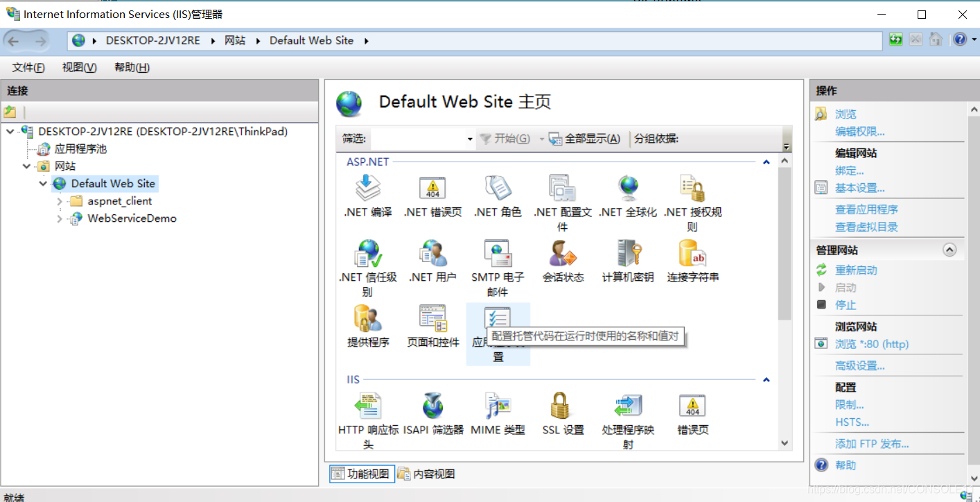This screenshot has height=502, width=980.
Task: Click the 停止 site action
Action: 846,305
